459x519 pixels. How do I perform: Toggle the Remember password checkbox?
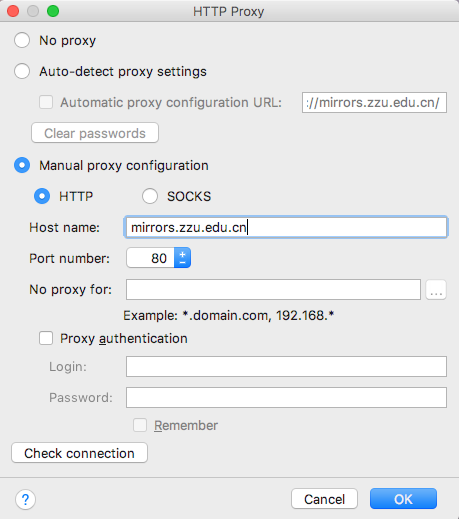point(140,425)
